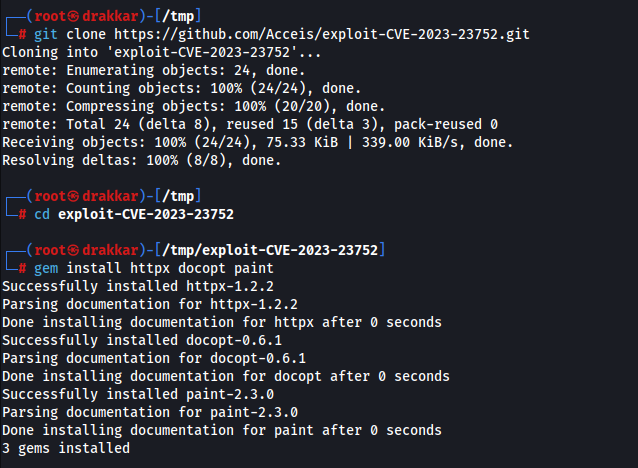Click 'Successfully installed httpx-1.2.2' line

pos(138,286)
